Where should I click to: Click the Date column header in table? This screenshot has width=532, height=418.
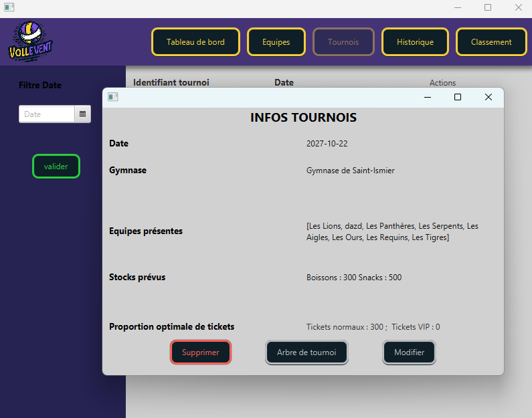284,83
